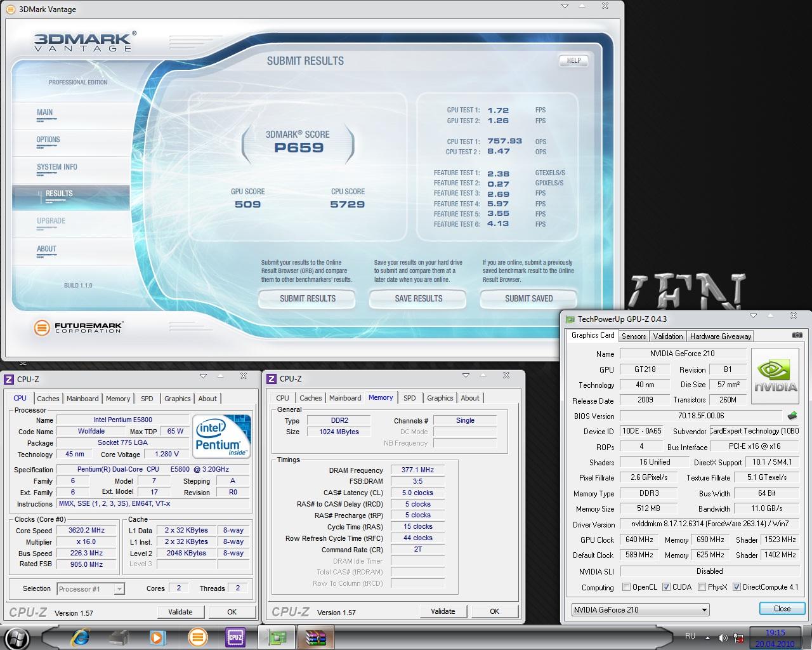Click the 3DMark Vantage logo
Screen dimensions: 812x650
click(84, 43)
